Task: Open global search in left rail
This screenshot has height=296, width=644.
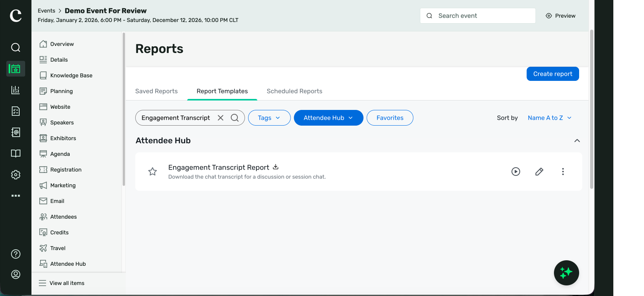Action: (x=16, y=48)
